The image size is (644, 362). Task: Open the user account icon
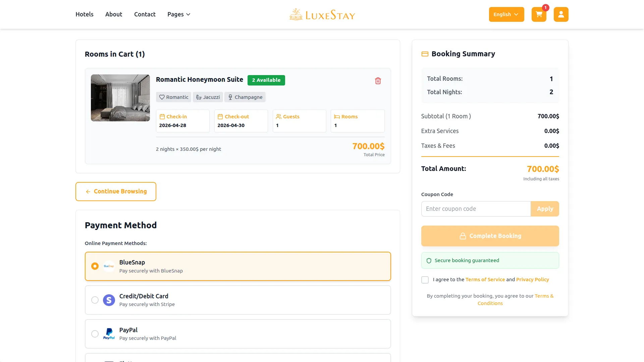coord(561,14)
